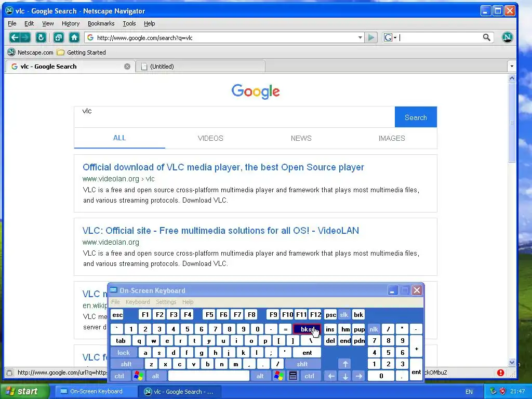The height and width of the screenshot is (399, 532).
Task: Go to the home page icon
Action: (x=74, y=37)
